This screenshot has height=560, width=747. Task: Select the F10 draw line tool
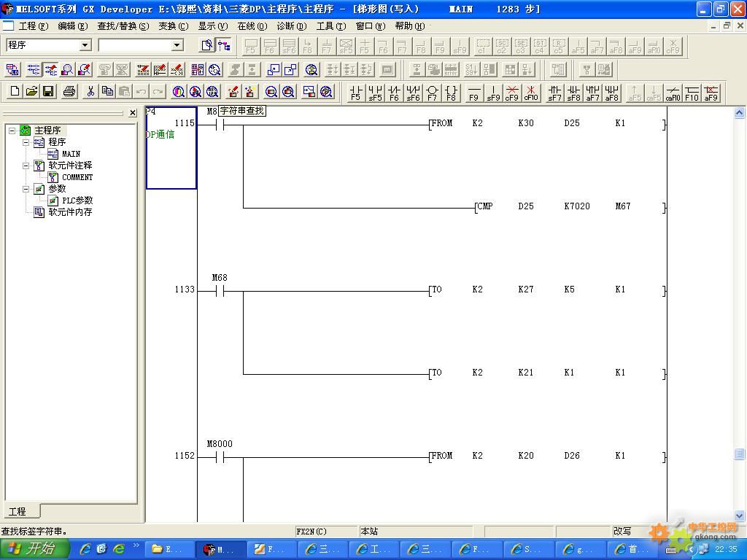pyautogui.click(x=692, y=93)
